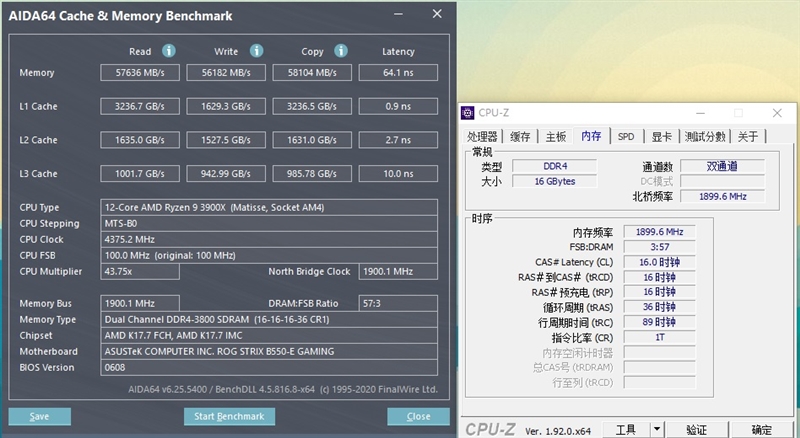Viewport: 800px width, 438px height.
Task: Switch to the 主板 tab in CPU-Z
Action: coord(556,136)
